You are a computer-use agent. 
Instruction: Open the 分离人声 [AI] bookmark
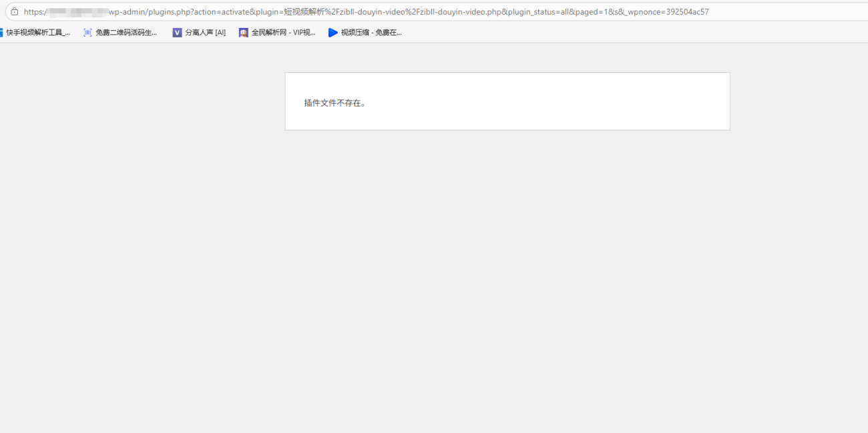tap(205, 32)
